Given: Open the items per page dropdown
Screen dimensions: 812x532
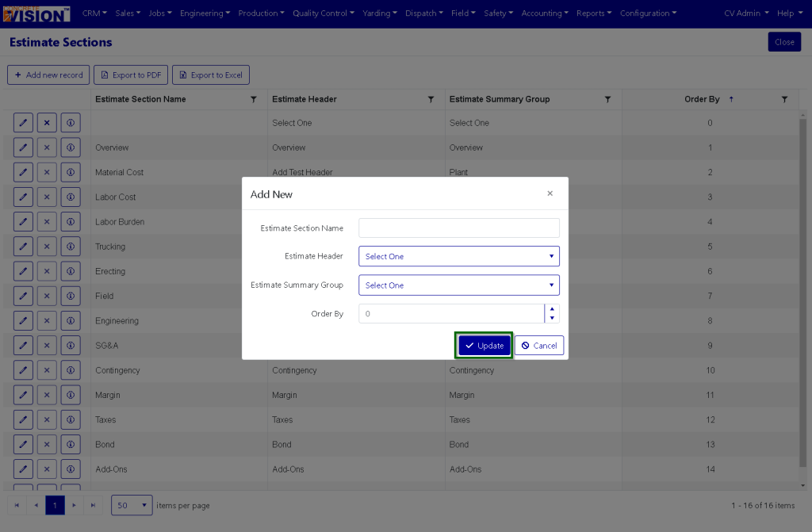Looking at the screenshot, I should 132,505.
